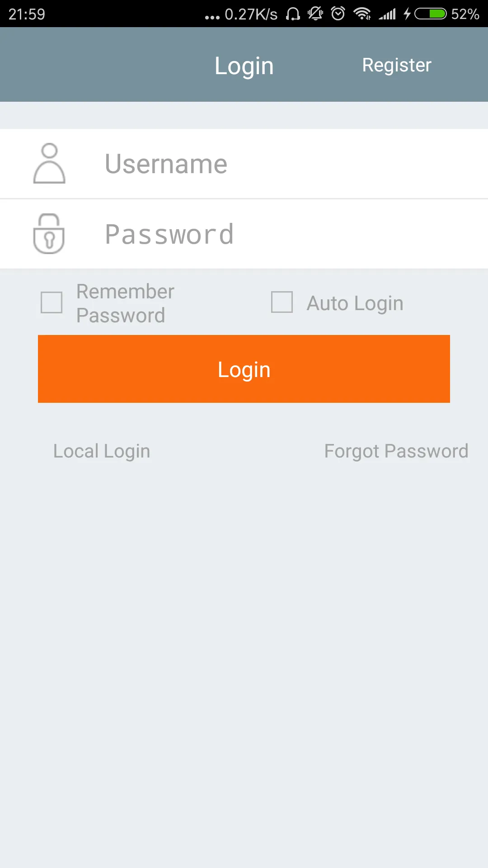
Task: Open the Forgot Password link
Action: [x=396, y=451]
